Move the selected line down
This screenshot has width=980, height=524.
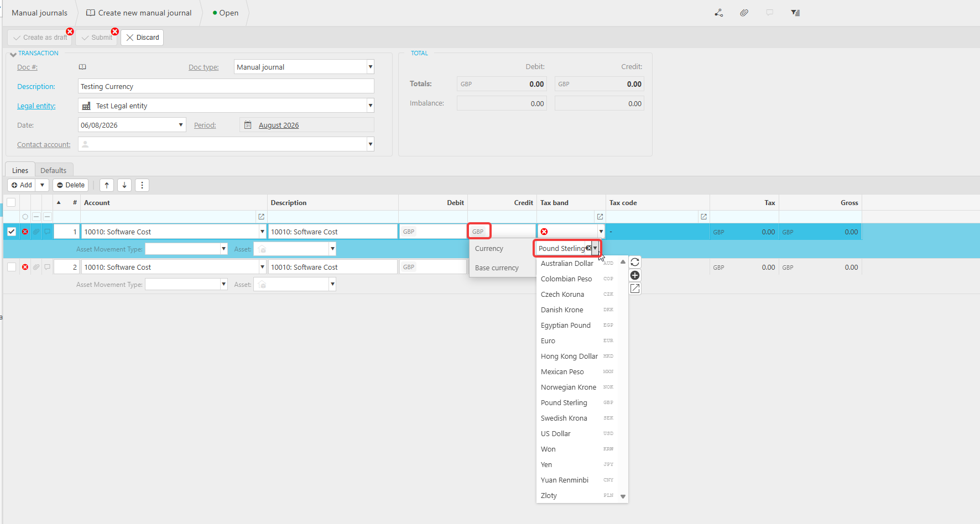click(124, 185)
